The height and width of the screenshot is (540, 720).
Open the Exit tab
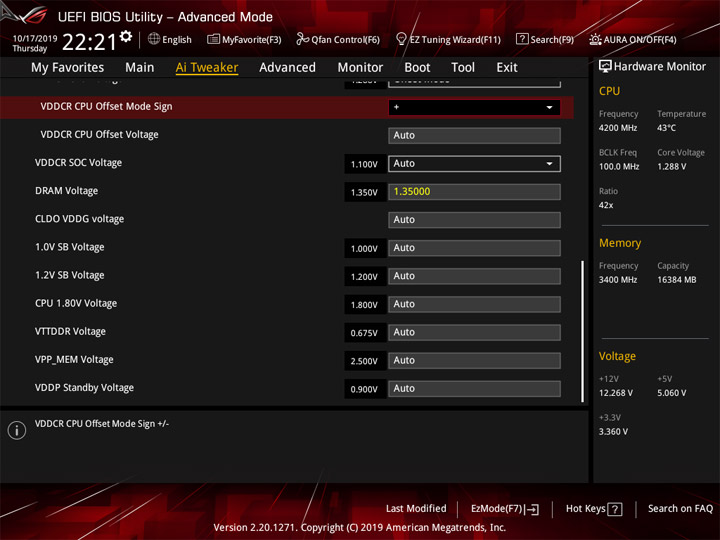click(x=507, y=68)
